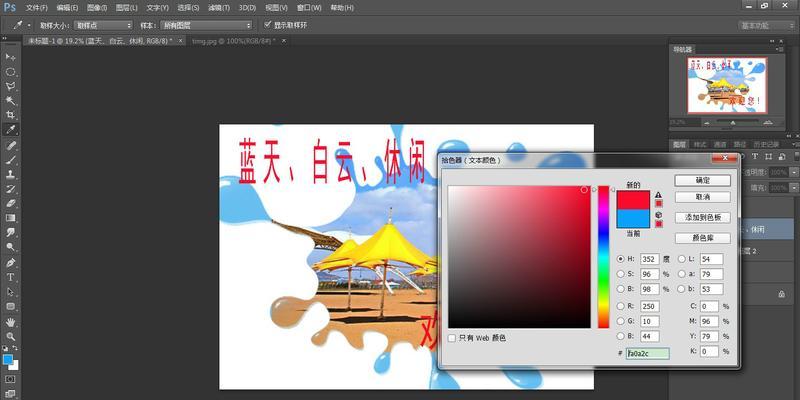Viewport: 800px width, 400px height.
Task: Open the 样本 所有图层 dropdown
Action: [x=206, y=25]
